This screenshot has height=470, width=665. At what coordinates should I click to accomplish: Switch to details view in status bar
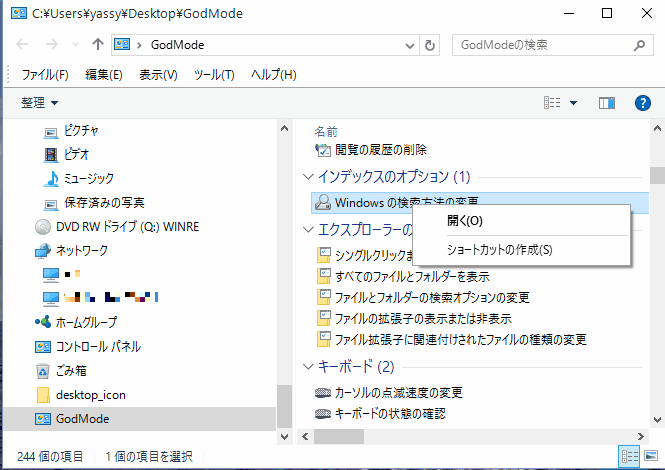(x=629, y=456)
